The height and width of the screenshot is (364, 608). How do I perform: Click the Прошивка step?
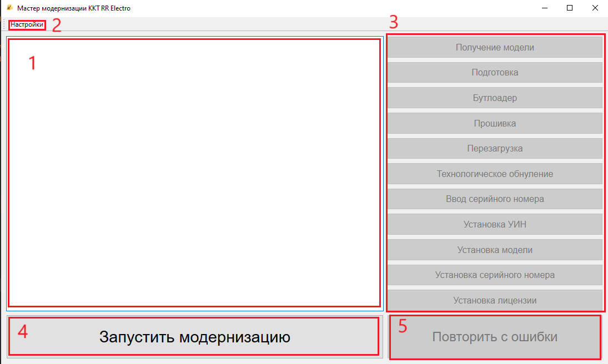(x=494, y=123)
